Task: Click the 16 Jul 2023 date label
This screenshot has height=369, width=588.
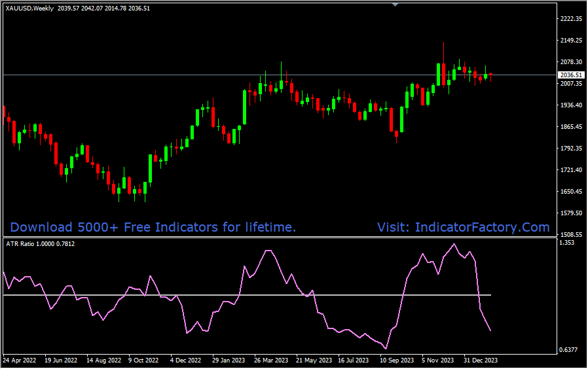Action: click(x=353, y=360)
